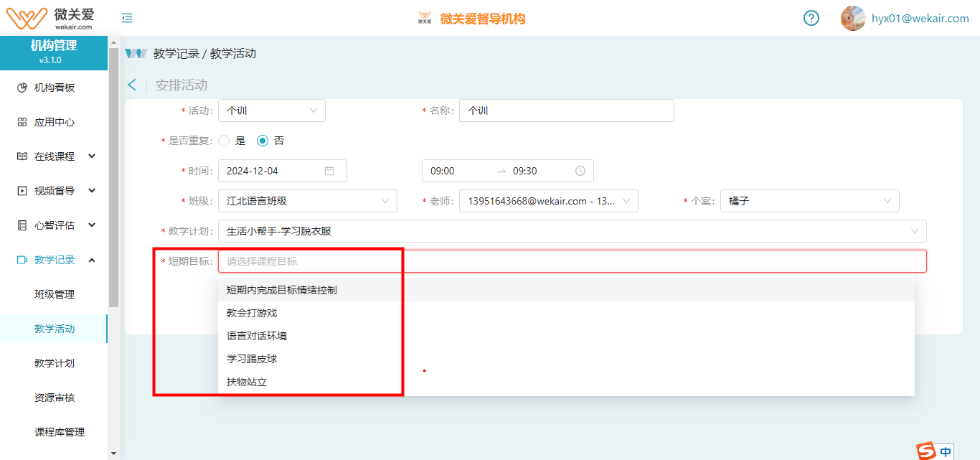
Task: Open the 个案 dropdown showing 橘子
Action: click(x=809, y=201)
